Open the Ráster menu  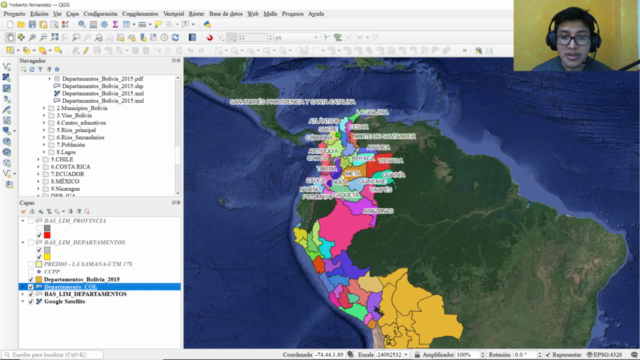pos(196,14)
